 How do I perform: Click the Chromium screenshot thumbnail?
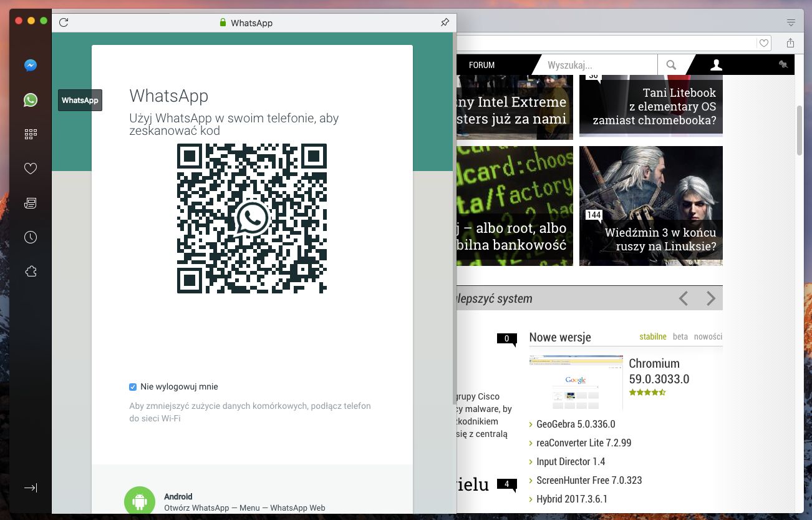[x=576, y=383]
